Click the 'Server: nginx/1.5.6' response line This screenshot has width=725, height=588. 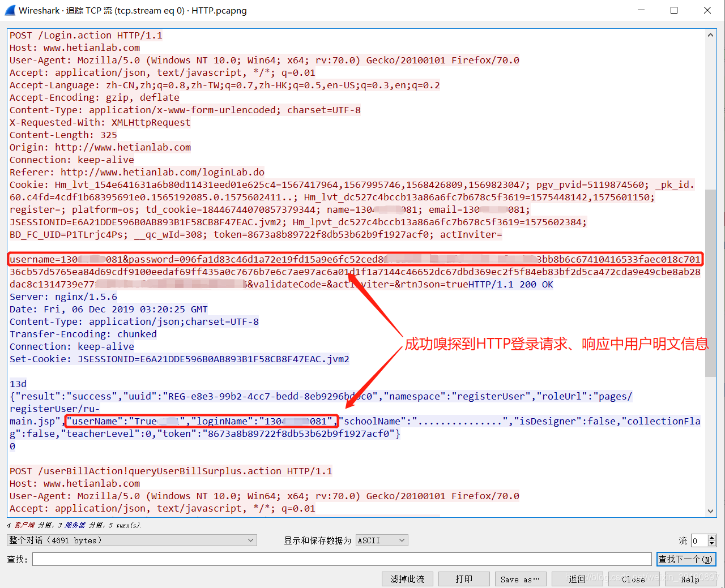point(63,297)
